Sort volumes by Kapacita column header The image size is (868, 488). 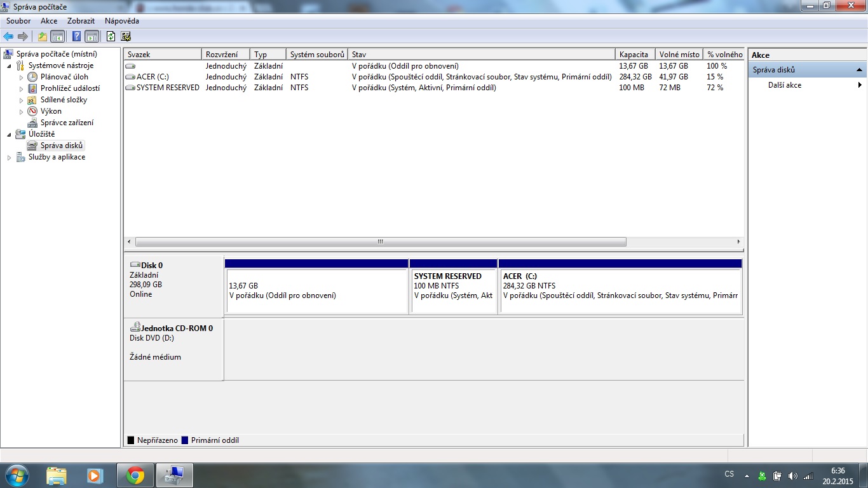click(634, 55)
